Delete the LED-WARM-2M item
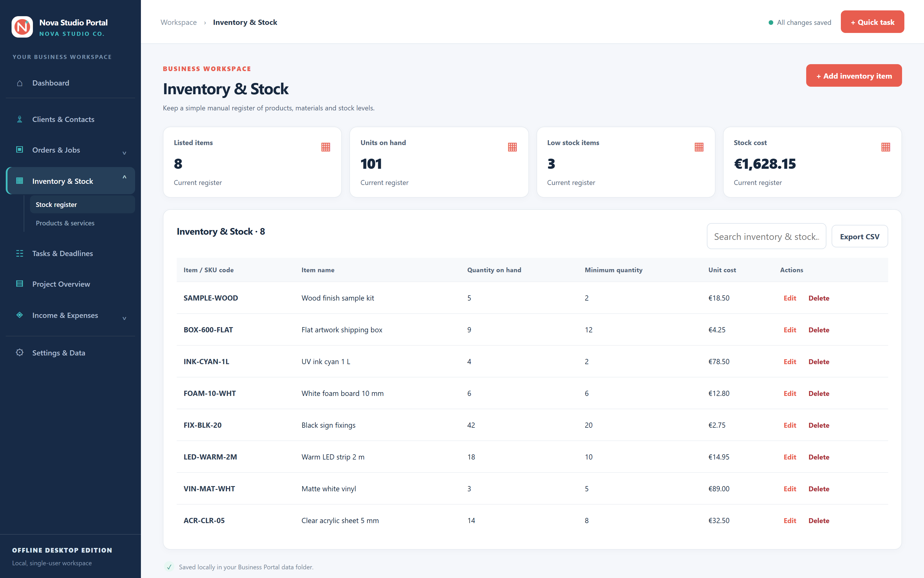This screenshot has width=924, height=578. 819,456
